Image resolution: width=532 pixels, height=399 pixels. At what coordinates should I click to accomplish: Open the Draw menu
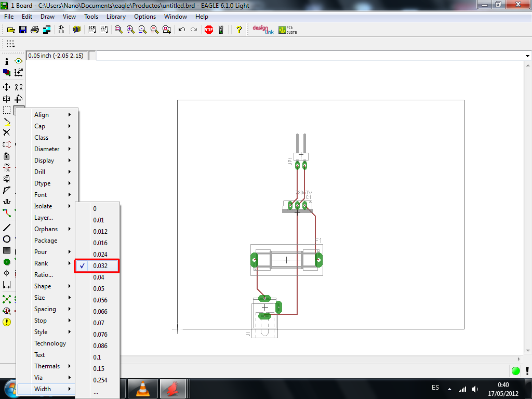click(x=47, y=17)
